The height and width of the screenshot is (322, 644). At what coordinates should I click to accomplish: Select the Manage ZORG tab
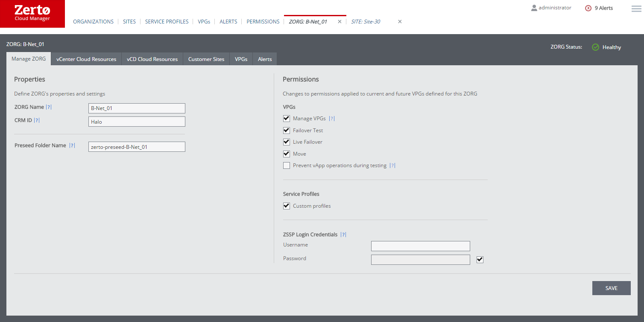pyautogui.click(x=29, y=59)
